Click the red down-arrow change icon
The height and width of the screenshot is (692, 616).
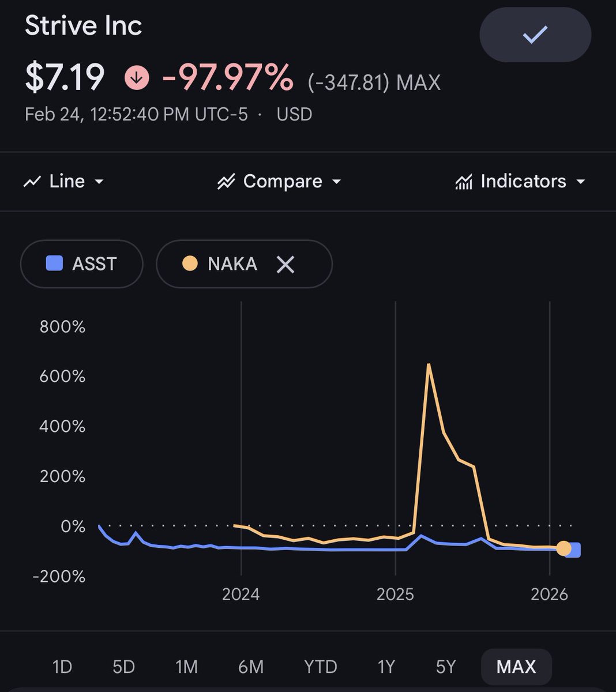[x=137, y=77]
